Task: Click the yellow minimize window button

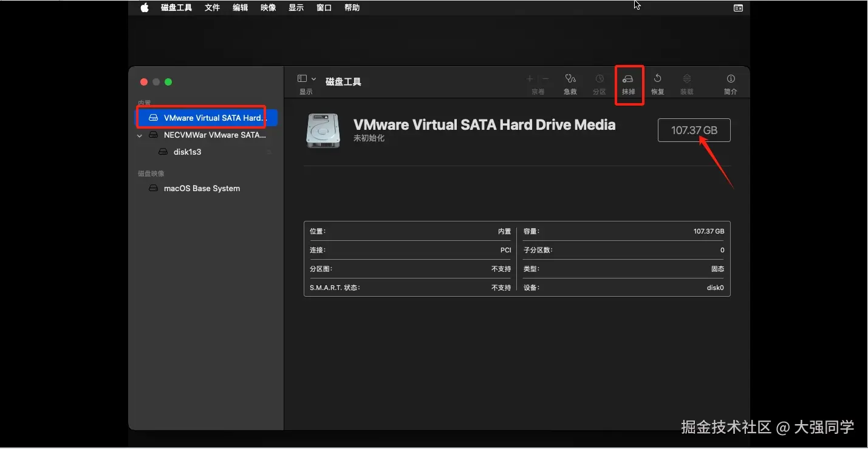Action: point(156,82)
